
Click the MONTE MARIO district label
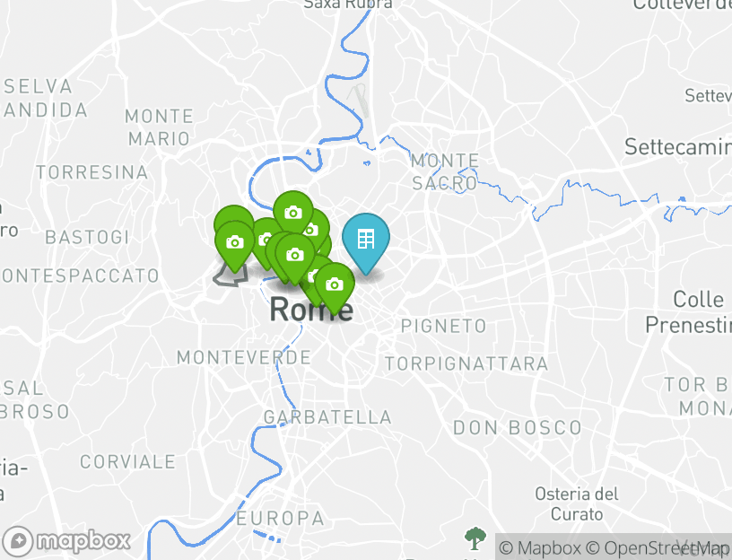click(159, 127)
